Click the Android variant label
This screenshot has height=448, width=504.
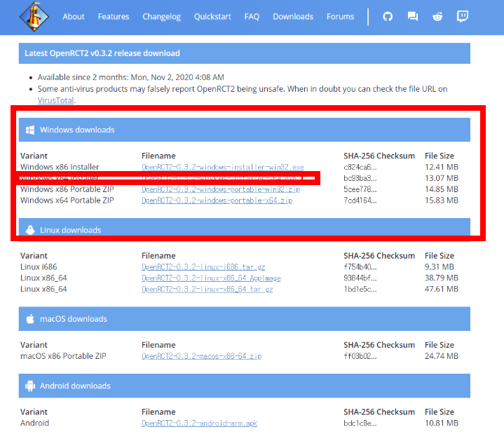(35, 423)
